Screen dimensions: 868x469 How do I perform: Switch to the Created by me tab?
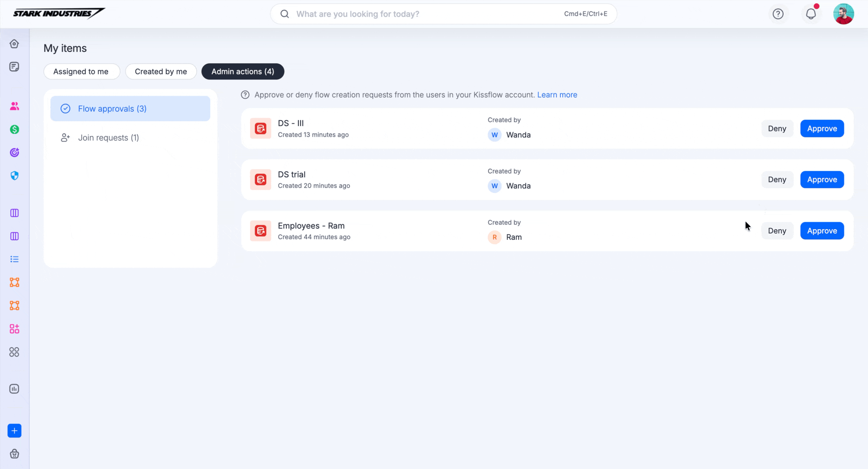(x=161, y=72)
